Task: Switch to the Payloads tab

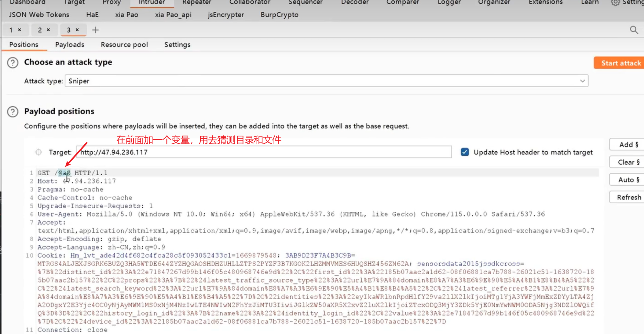Action: pyautogui.click(x=70, y=45)
